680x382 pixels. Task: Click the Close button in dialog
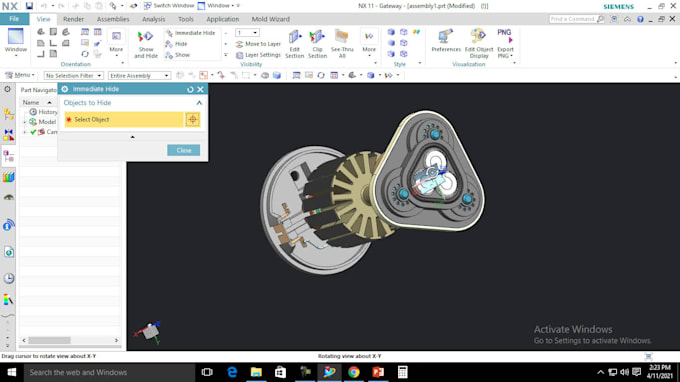[x=183, y=150]
